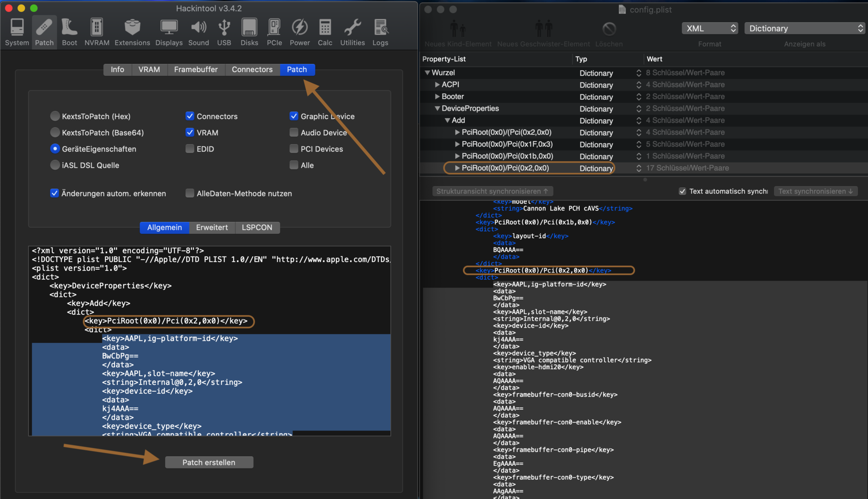Select the PciRoot(0x0)/Pci(0x1b,0x0) row
The height and width of the screenshot is (499, 868).
coord(507,156)
